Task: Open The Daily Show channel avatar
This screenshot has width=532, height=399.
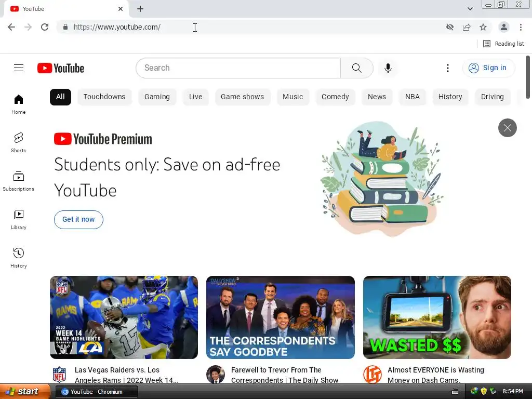Action: [216, 375]
